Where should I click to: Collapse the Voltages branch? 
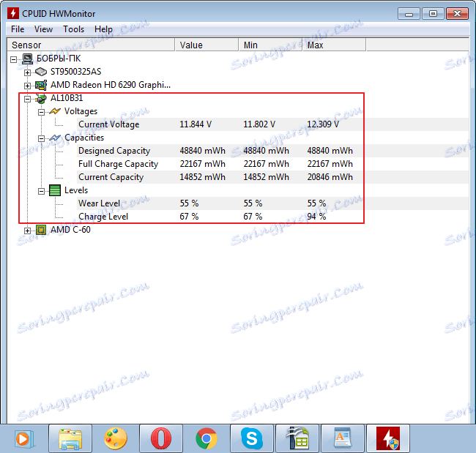[41, 112]
